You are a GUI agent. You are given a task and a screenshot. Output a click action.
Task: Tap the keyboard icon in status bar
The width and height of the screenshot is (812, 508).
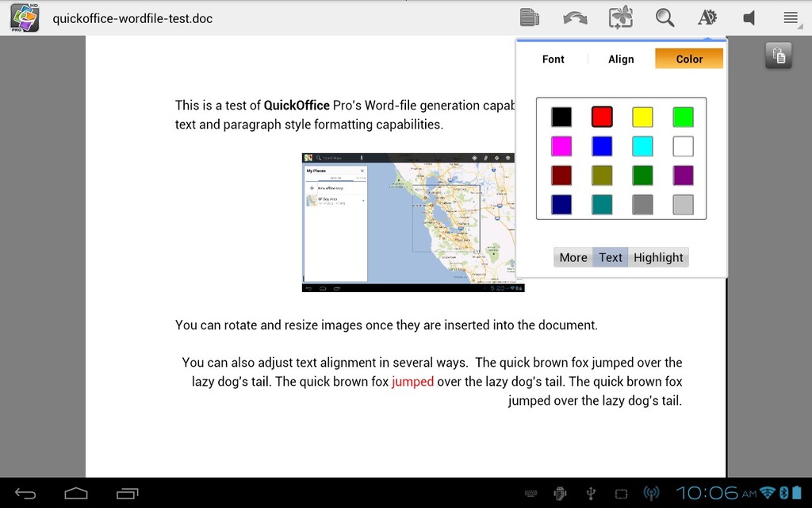[531, 494]
